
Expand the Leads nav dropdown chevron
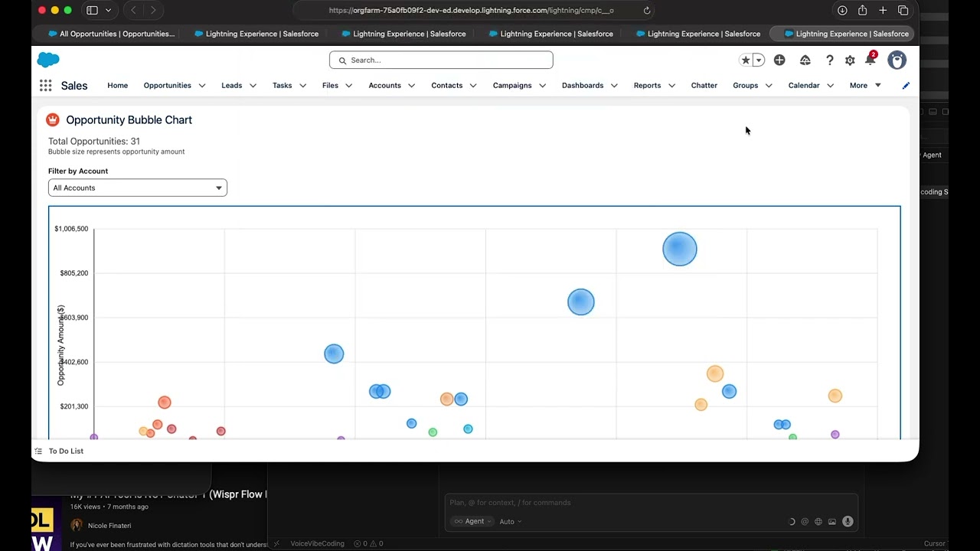pos(253,86)
